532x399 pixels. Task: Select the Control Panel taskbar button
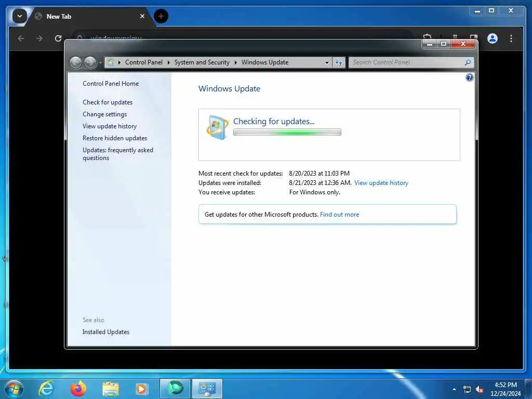coord(207,389)
